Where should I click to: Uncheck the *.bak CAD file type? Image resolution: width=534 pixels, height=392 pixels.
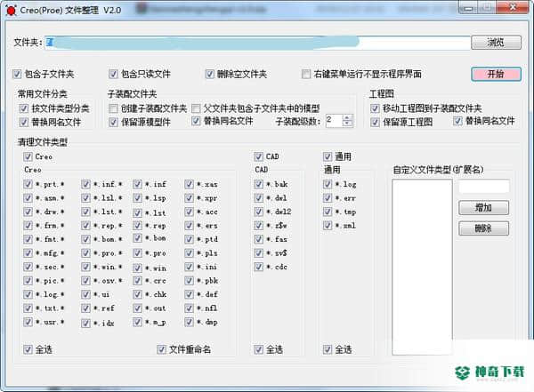pyautogui.click(x=258, y=184)
